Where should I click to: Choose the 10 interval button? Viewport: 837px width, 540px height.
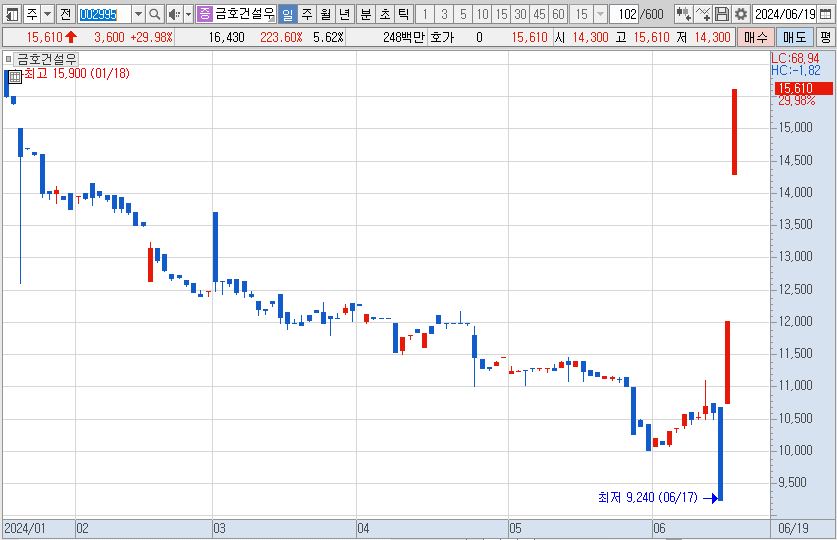click(482, 14)
